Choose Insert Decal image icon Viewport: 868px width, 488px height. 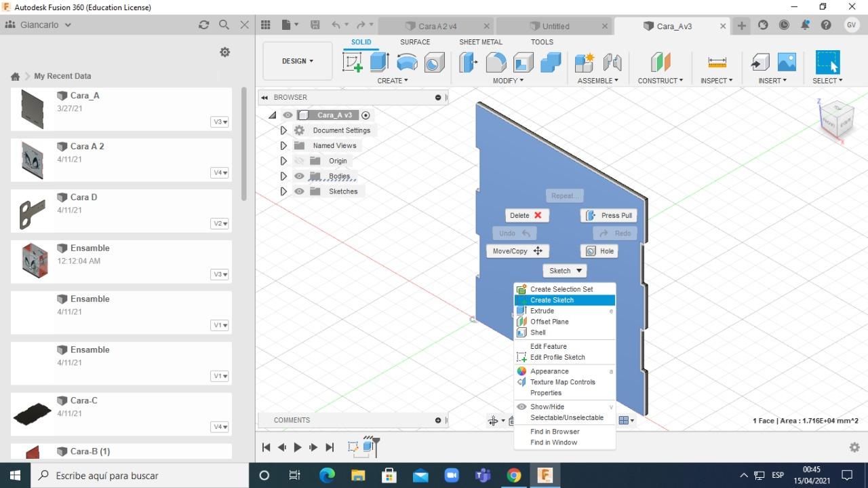pyautogui.click(x=787, y=62)
